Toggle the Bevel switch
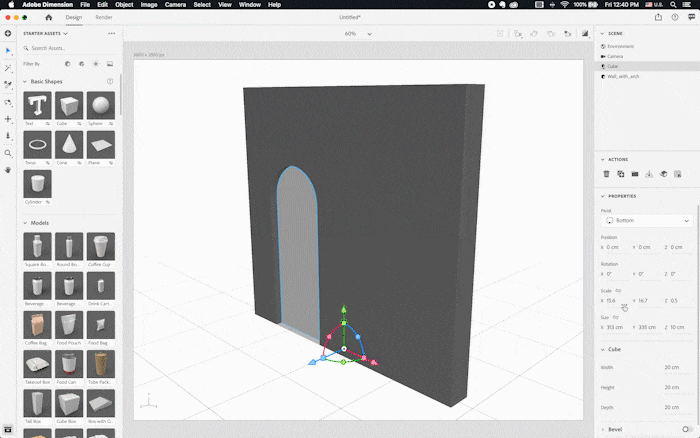 pyautogui.click(x=687, y=429)
